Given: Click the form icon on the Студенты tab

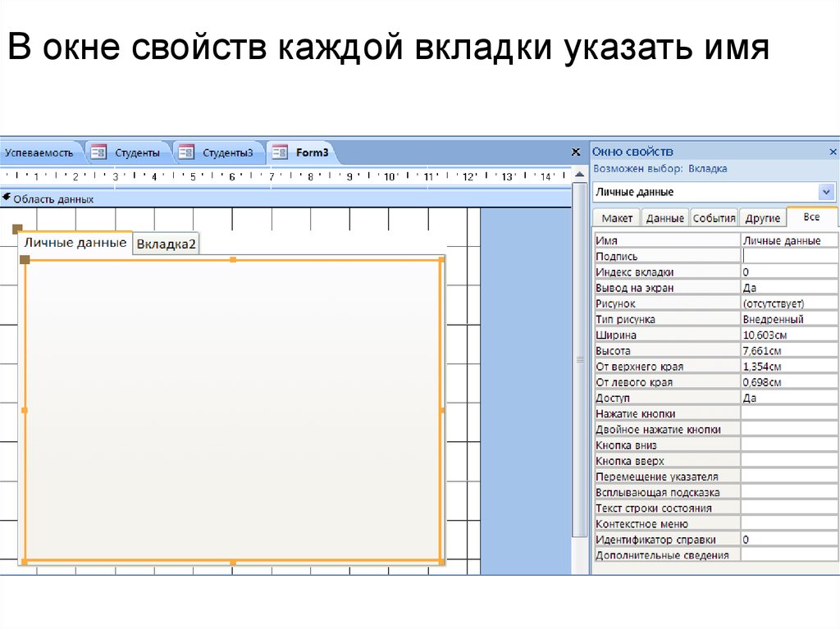Looking at the screenshot, I should 98,153.
